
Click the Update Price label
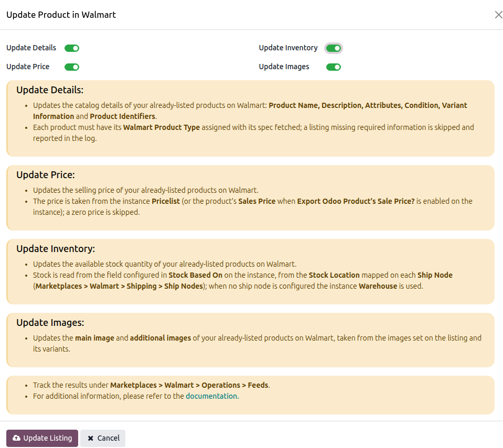pos(28,67)
